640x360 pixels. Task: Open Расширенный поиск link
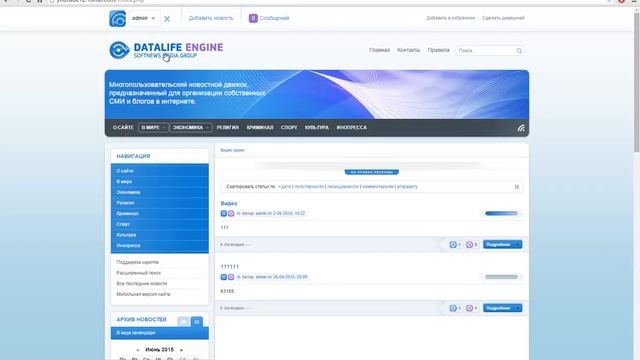click(138, 273)
